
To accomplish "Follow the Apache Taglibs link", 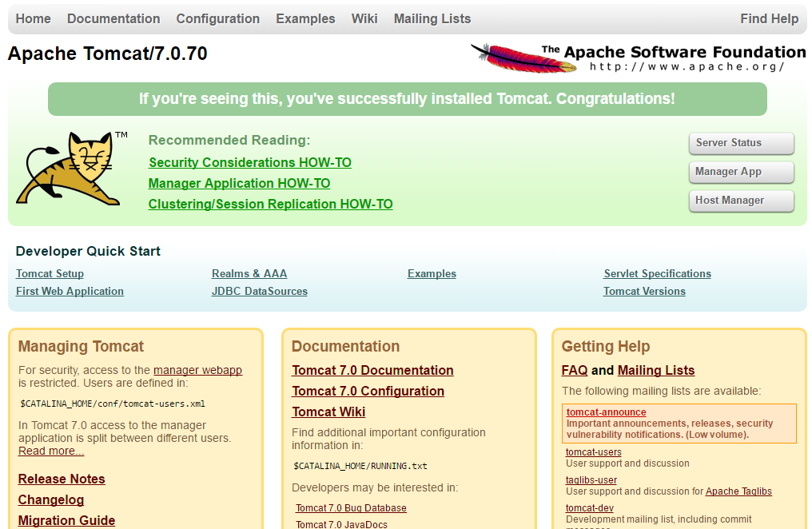I will click(738, 491).
